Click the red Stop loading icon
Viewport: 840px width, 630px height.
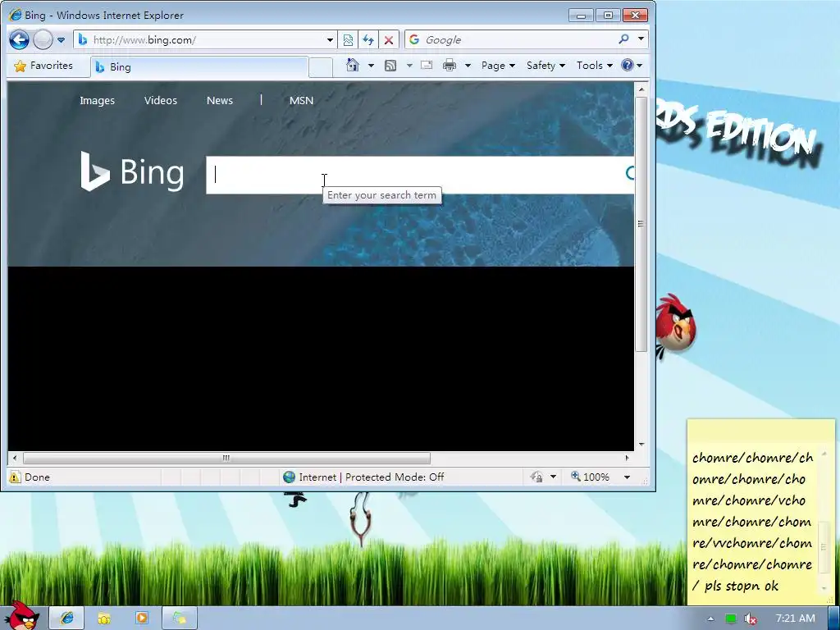click(x=389, y=39)
